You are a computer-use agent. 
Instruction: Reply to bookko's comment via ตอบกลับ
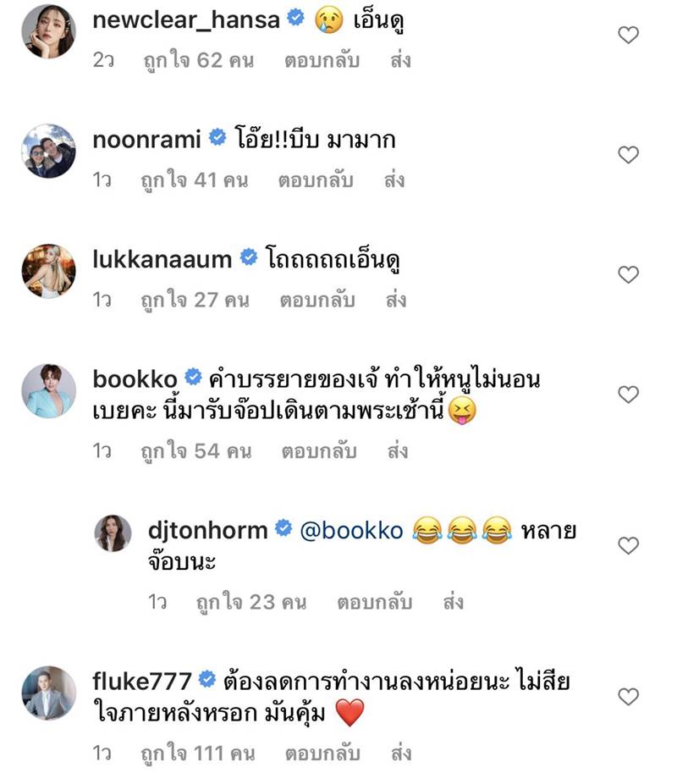(319, 451)
